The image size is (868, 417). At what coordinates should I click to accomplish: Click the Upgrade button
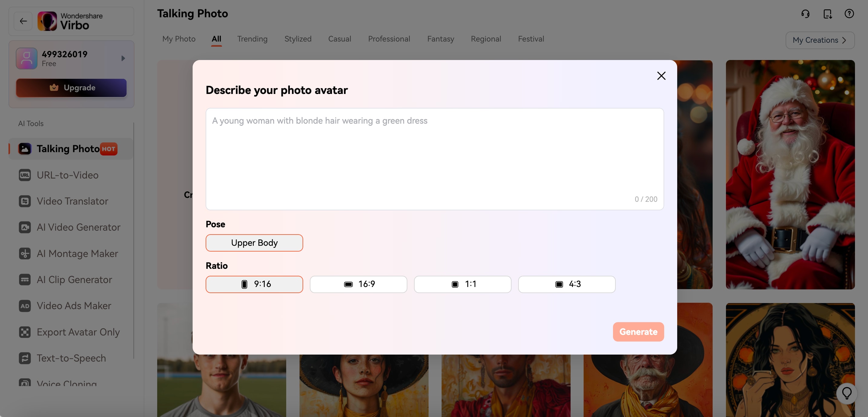71,88
